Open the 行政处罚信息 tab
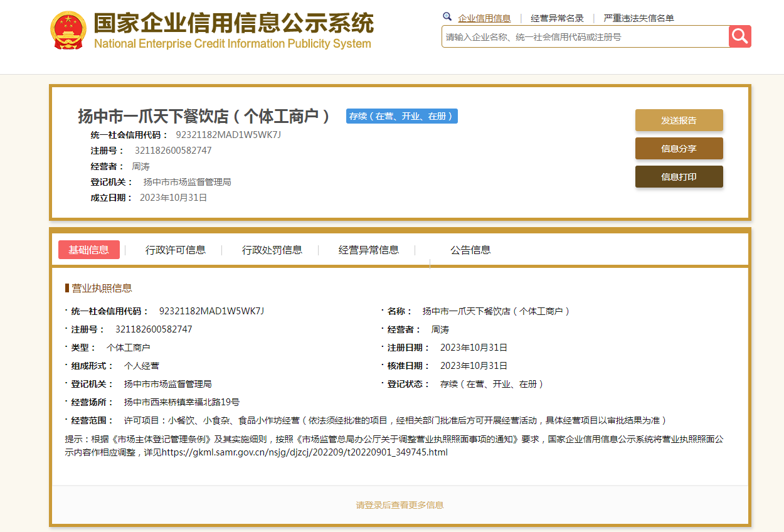The width and height of the screenshot is (784, 532). [x=272, y=250]
